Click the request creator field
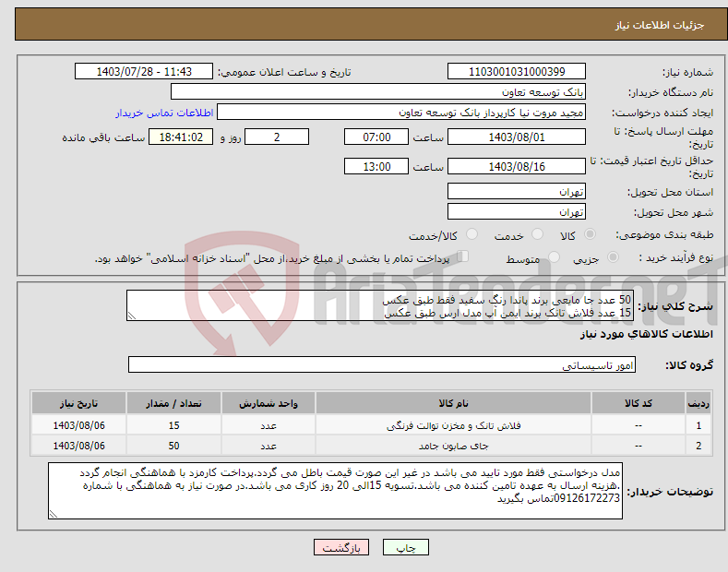 pos(401,113)
